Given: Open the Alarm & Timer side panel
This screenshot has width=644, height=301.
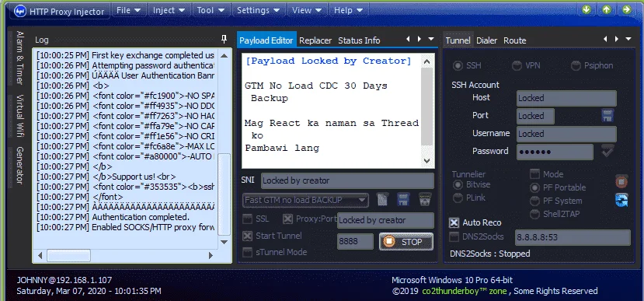Looking at the screenshot, I should point(19,58).
